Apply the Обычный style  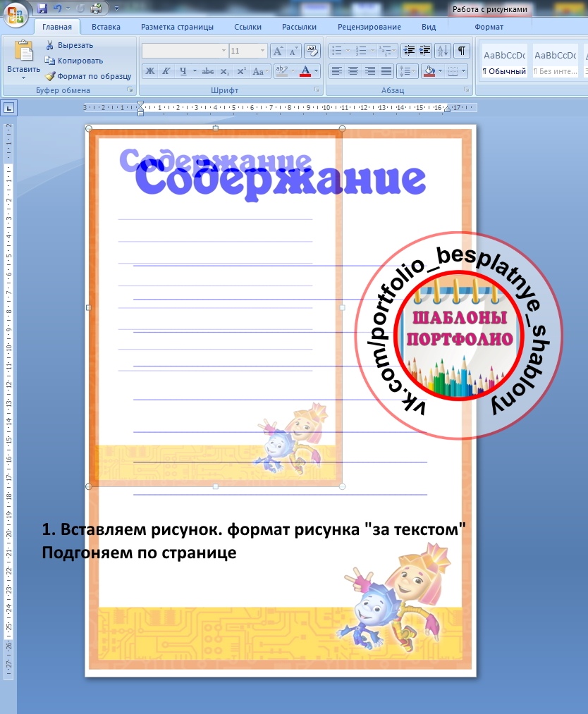504,61
